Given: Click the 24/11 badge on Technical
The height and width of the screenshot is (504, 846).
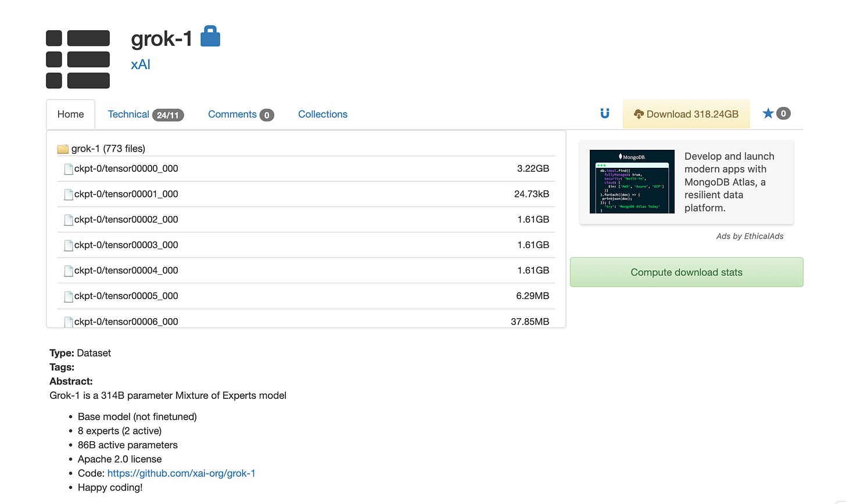Looking at the screenshot, I should pyautogui.click(x=168, y=115).
